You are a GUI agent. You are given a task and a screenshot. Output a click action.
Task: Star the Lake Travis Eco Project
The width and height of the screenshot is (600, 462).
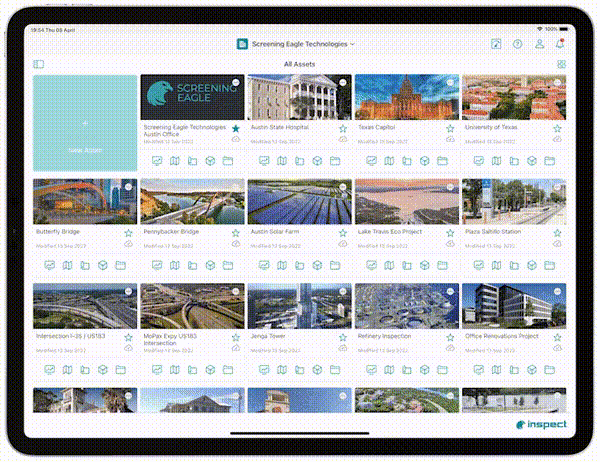click(450, 233)
